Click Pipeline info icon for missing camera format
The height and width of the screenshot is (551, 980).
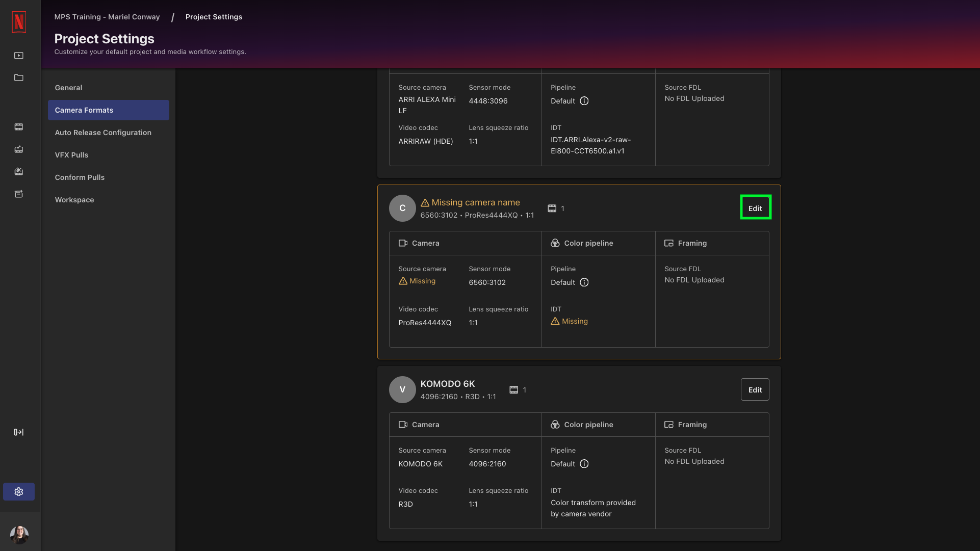pos(584,282)
